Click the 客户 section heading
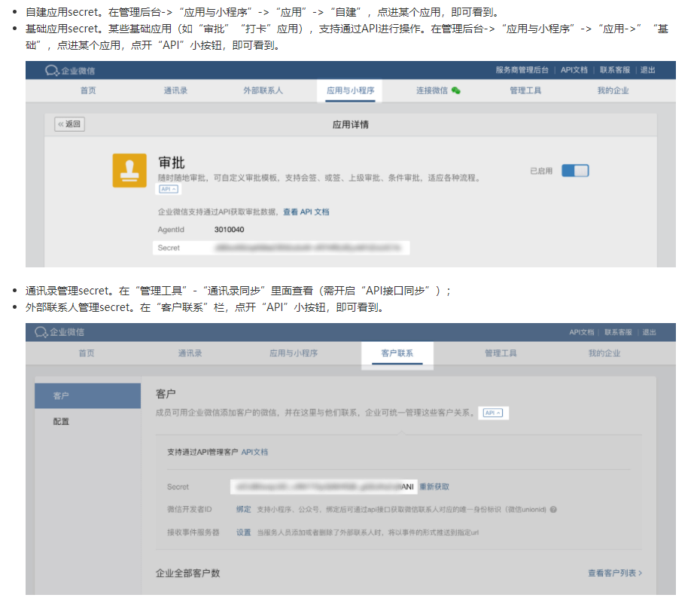 pos(166,394)
